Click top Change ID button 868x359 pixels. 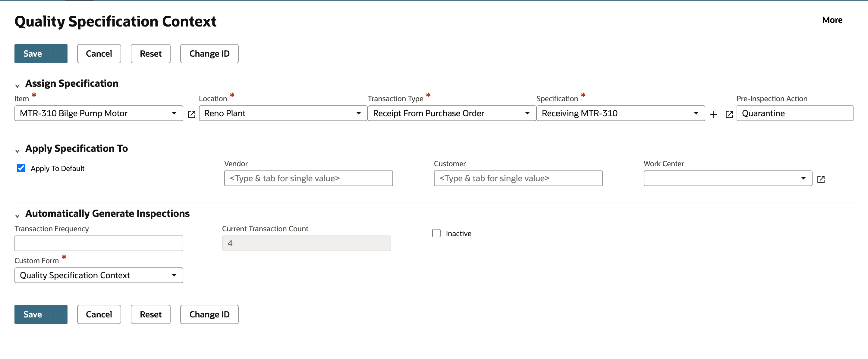click(209, 54)
